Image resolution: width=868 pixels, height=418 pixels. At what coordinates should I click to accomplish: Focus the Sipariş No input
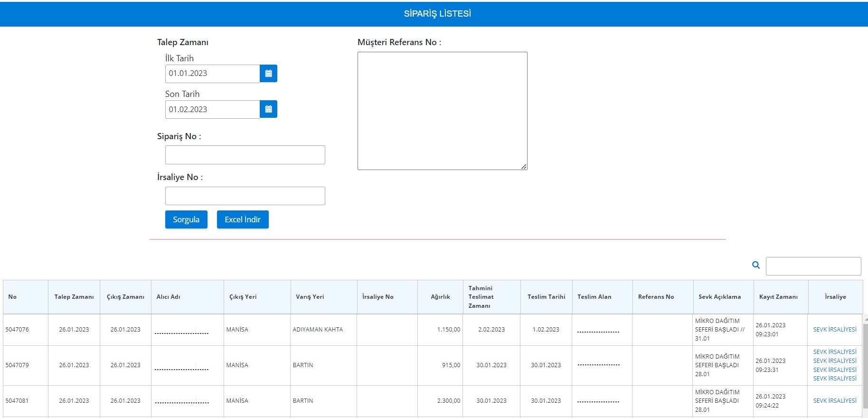coord(245,155)
